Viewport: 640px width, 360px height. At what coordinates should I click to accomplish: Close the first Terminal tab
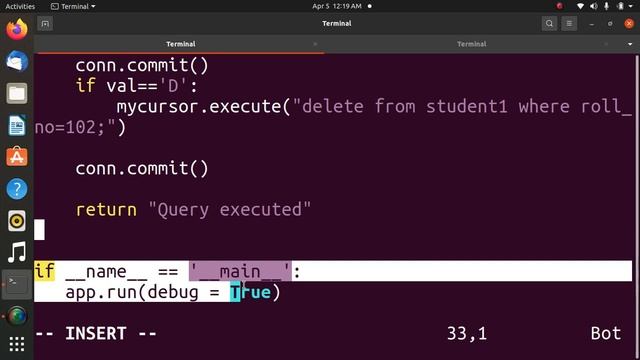click(x=315, y=44)
